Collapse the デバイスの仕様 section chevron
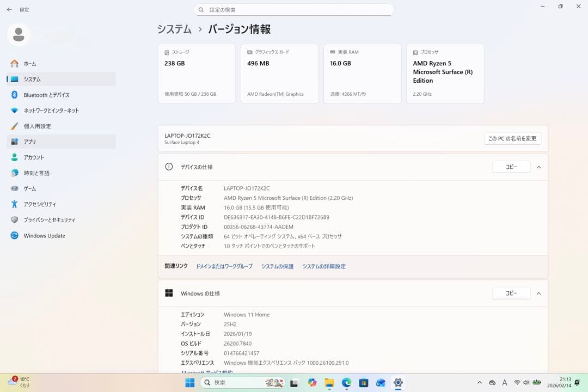The image size is (588, 392). [539, 167]
